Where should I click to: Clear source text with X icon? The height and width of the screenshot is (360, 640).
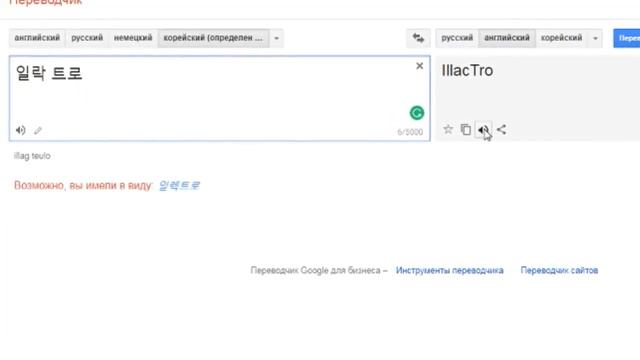(420, 66)
